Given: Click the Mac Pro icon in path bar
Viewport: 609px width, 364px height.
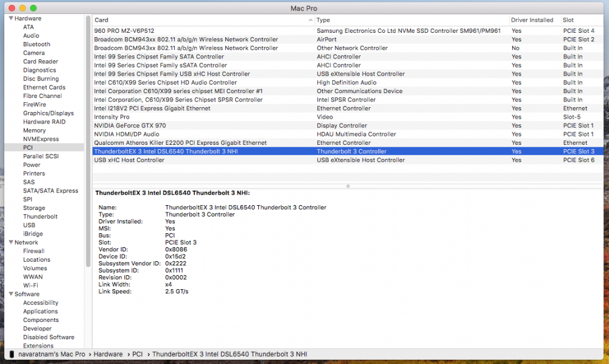Looking at the screenshot, I should (x=12, y=354).
